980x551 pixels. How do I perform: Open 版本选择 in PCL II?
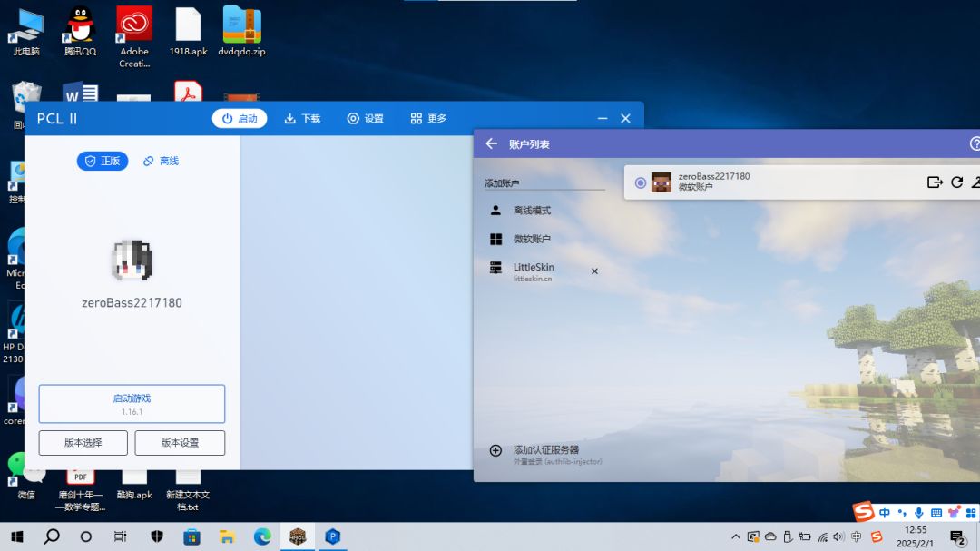point(83,443)
